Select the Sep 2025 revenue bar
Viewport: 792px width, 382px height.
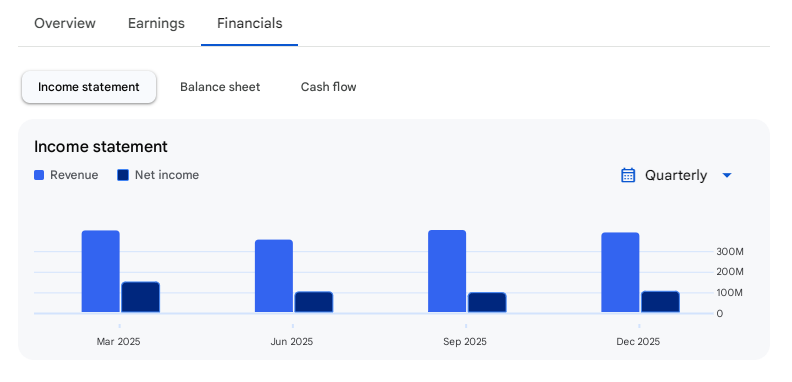click(447, 271)
